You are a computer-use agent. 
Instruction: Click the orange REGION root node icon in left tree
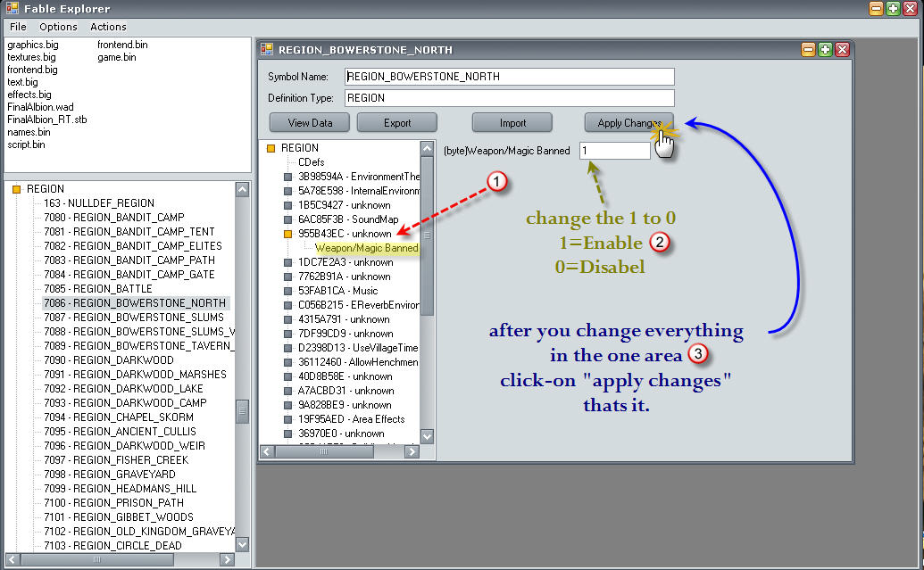pyautogui.click(x=15, y=189)
